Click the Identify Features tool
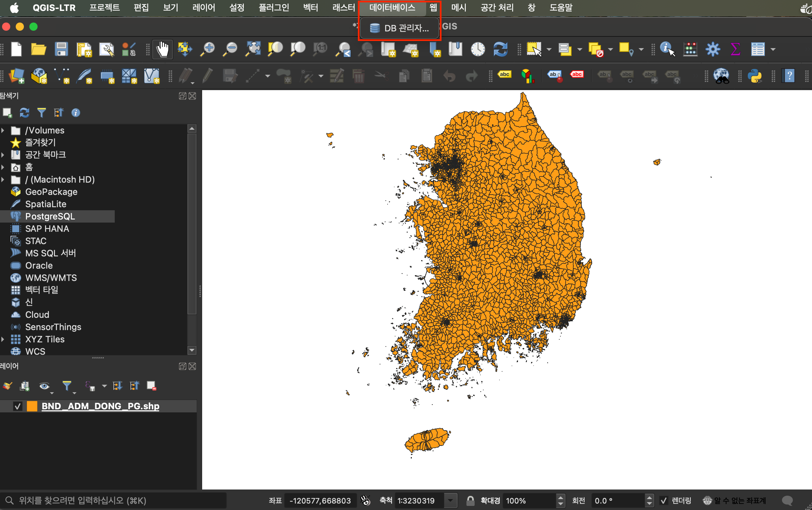The height and width of the screenshot is (510, 812). pos(667,49)
